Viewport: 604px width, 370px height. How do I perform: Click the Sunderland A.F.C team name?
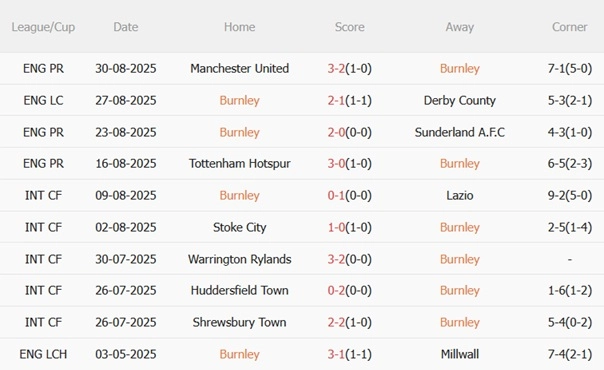click(x=460, y=132)
